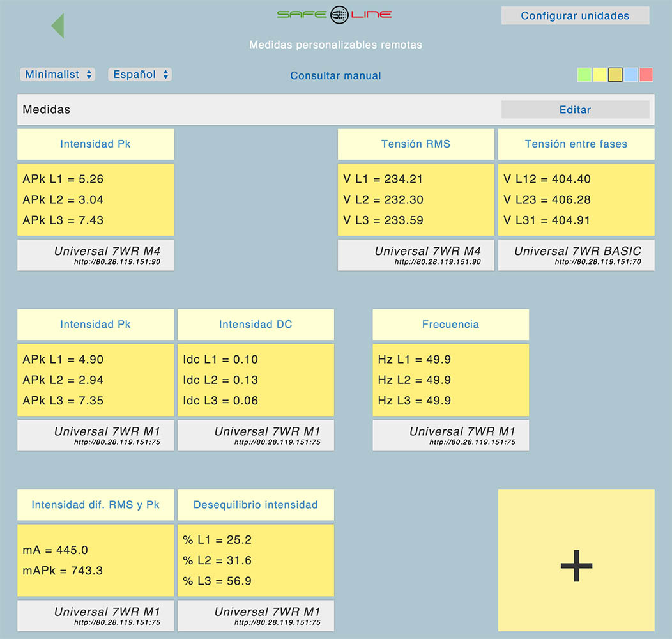Open the Intensidad DC header

(256, 325)
